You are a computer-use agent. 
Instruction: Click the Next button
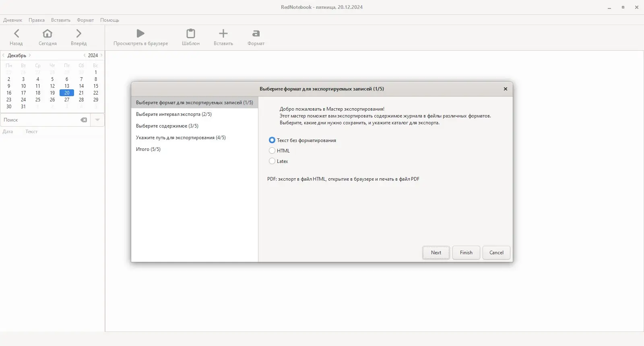coord(436,253)
